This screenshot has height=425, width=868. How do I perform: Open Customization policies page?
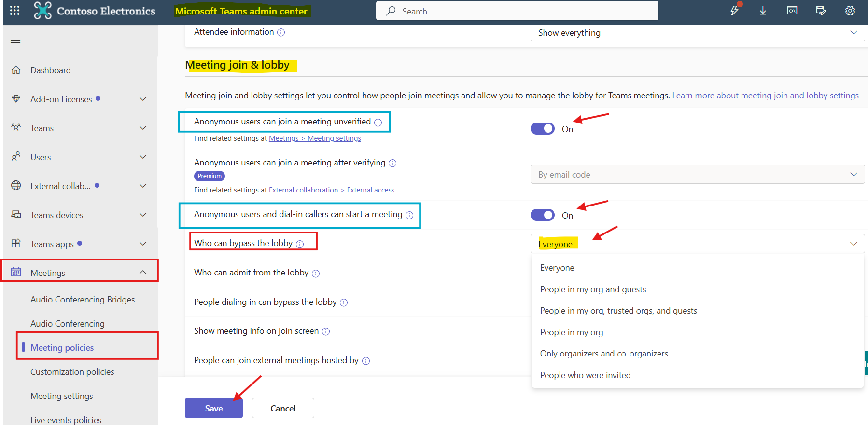pyautogui.click(x=72, y=372)
